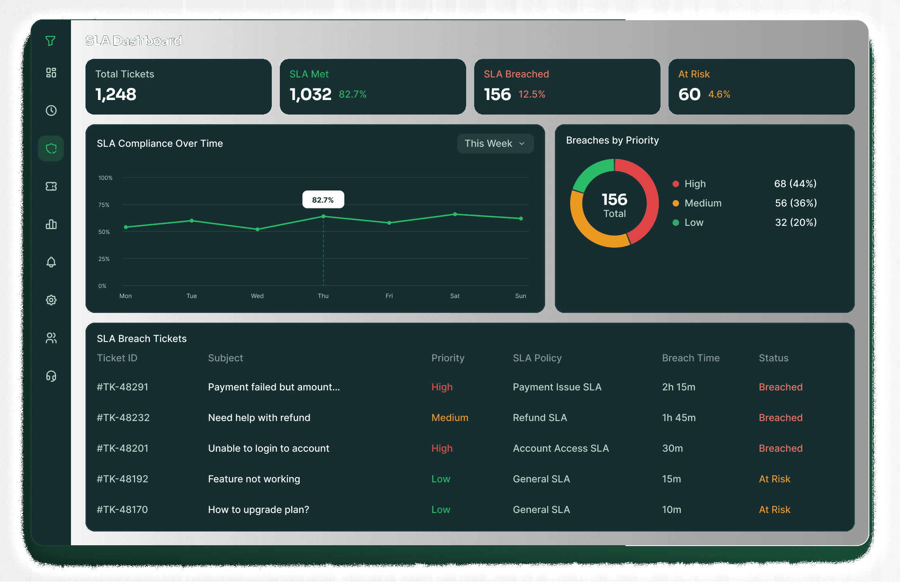Sort by SLA Policy column header
900x588 pixels.
coord(537,358)
